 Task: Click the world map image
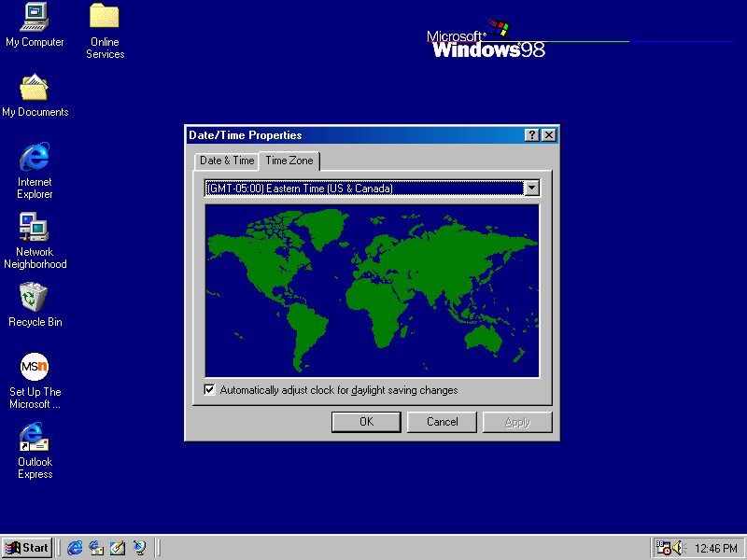click(x=372, y=291)
